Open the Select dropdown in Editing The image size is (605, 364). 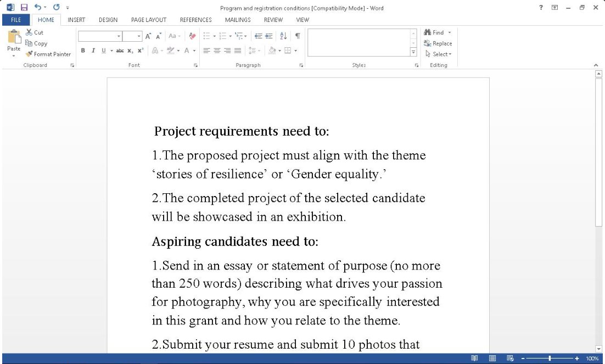438,54
